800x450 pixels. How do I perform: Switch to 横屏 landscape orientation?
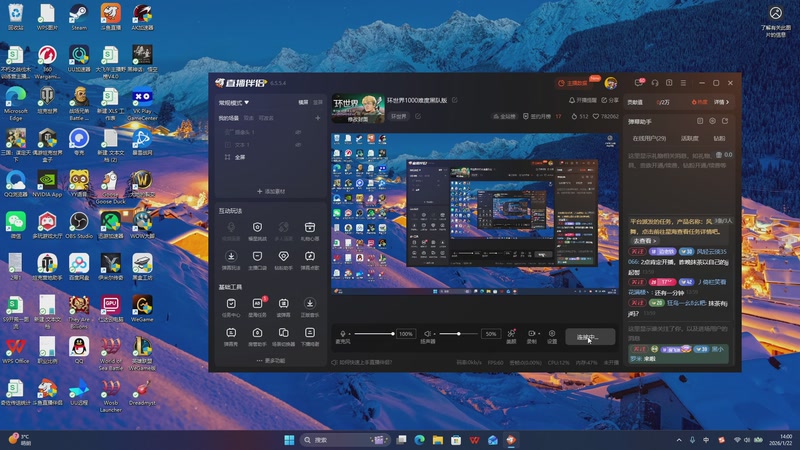tap(304, 103)
